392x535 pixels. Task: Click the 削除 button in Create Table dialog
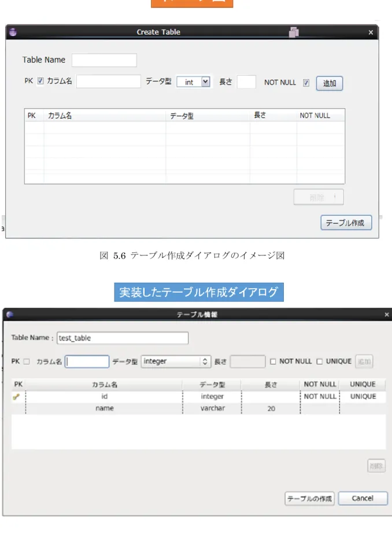pyautogui.click(x=319, y=197)
